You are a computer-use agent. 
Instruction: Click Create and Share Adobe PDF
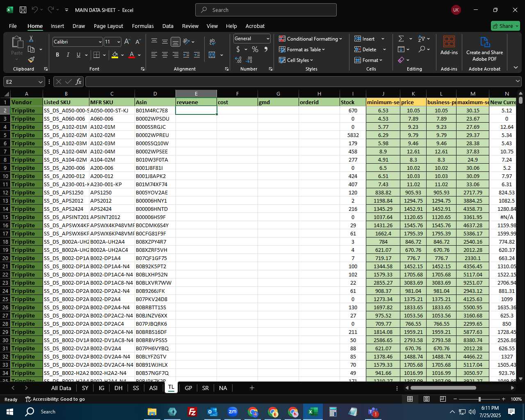[x=484, y=48]
